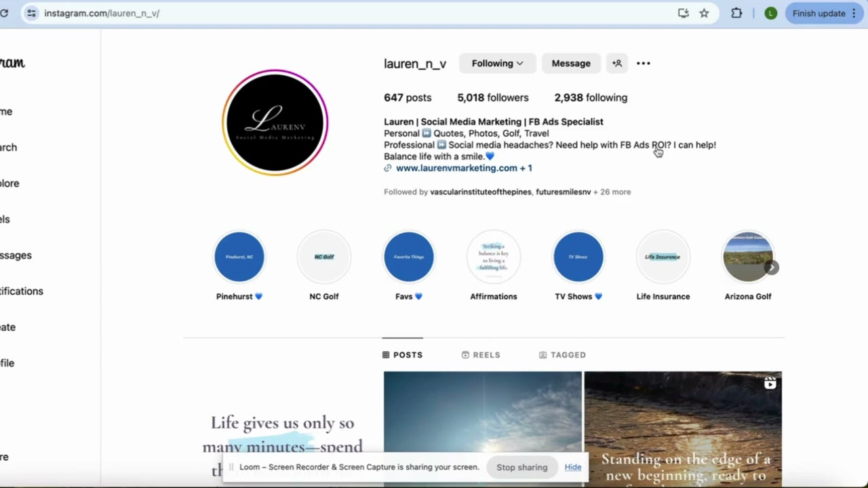The image size is (868, 488).
Task: Click the Finish update button
Action: coord(824,13)
